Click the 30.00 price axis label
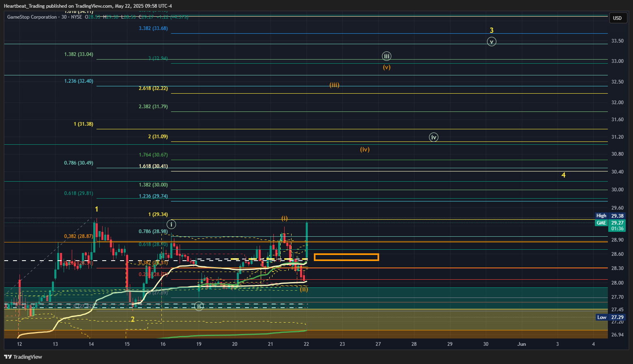633x364 pixels. (x=617, y=190)
